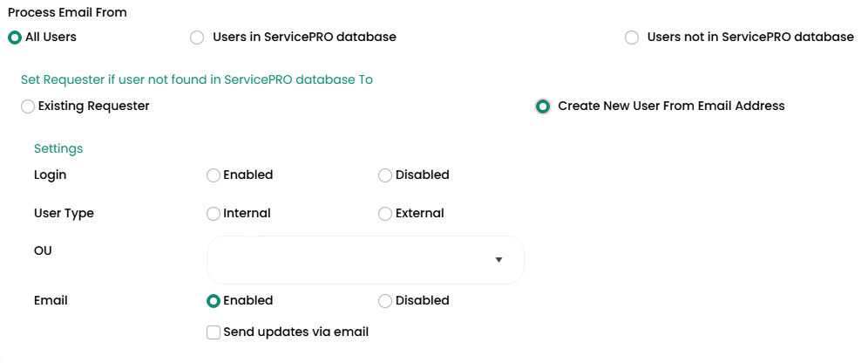Click the Process Email From heading
868x363 pixels.
(x=67, y=12)
